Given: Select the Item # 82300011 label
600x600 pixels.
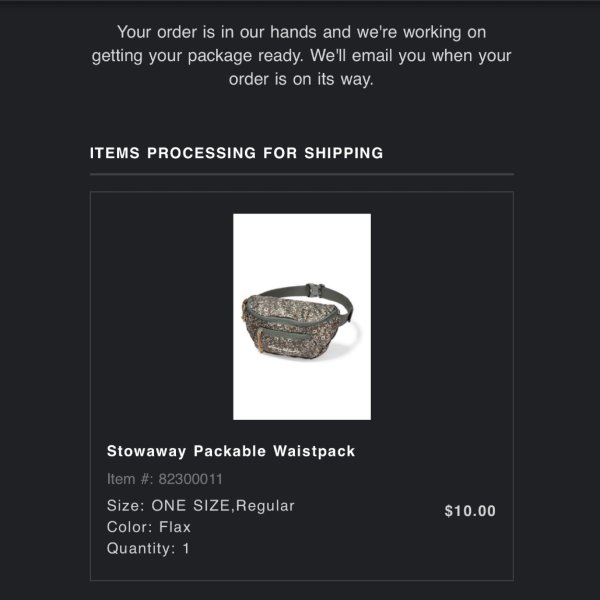Looking at the screenshot, I should [165, 479].
